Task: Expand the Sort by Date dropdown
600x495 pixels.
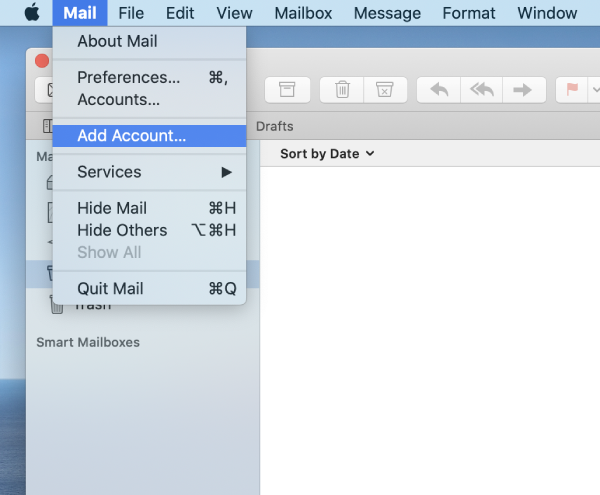Action: point(327,153)
